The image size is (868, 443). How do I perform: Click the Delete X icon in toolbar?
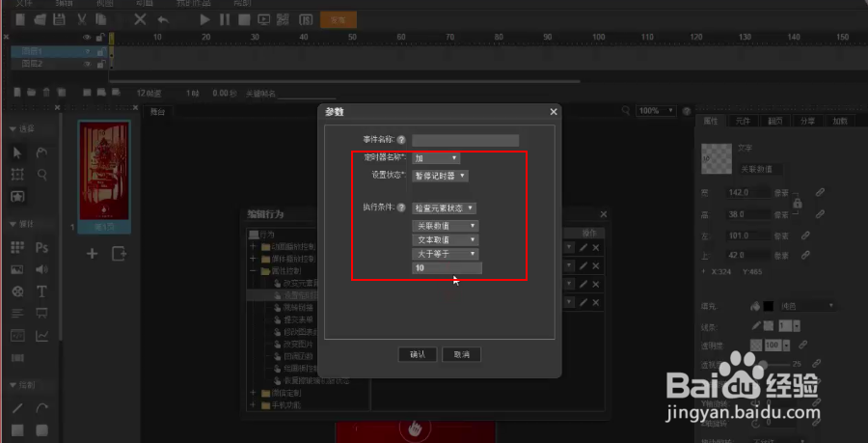point(141,20)
